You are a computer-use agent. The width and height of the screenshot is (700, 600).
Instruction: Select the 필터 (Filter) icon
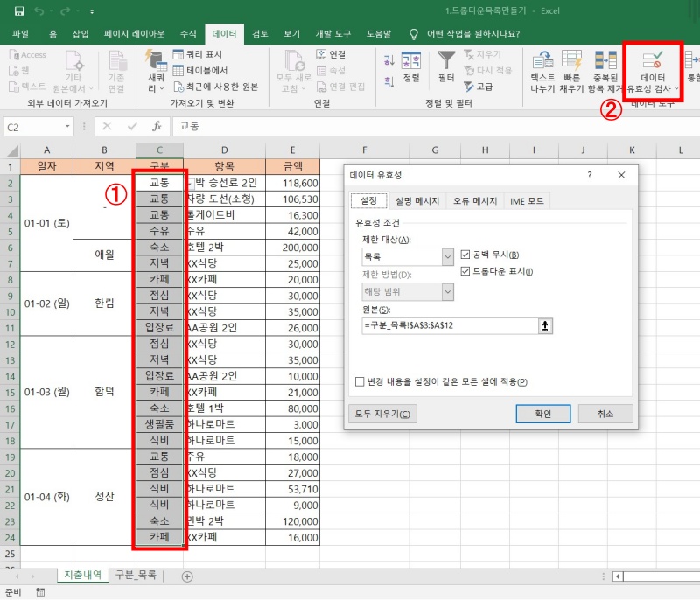[x=445, y=66]
